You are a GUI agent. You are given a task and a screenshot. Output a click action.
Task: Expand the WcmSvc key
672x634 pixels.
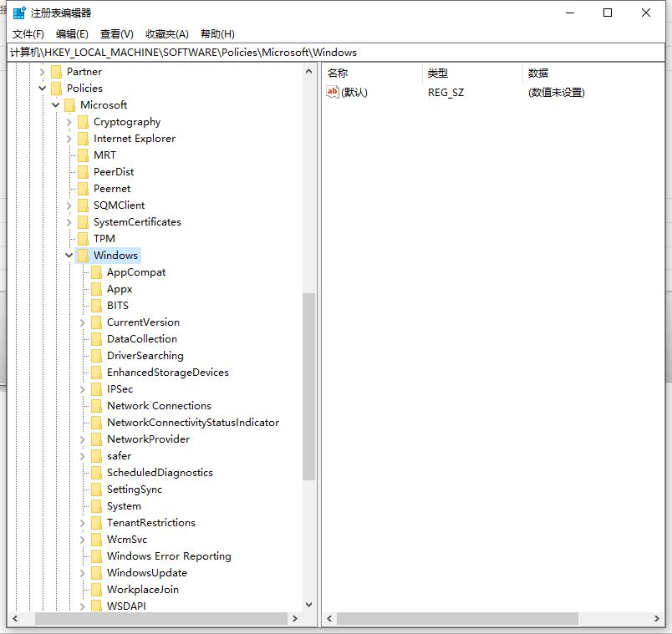[82, 540]
